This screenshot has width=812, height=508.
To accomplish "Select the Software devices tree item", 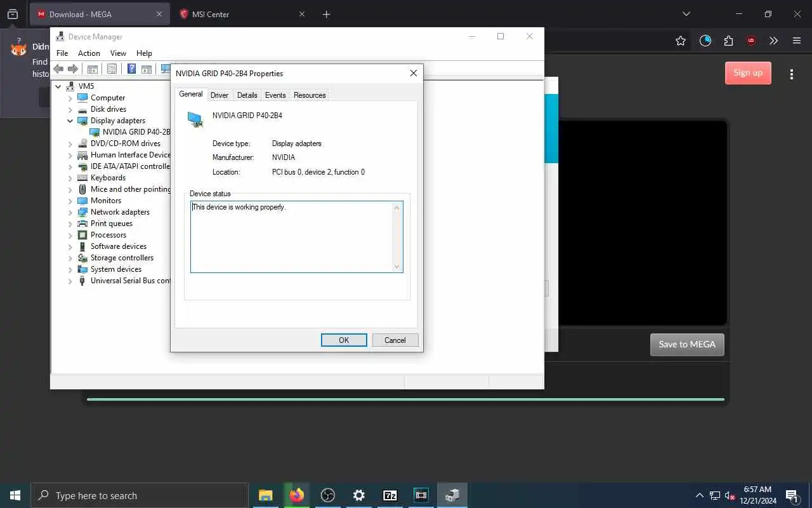I will [x=119, y=246].
